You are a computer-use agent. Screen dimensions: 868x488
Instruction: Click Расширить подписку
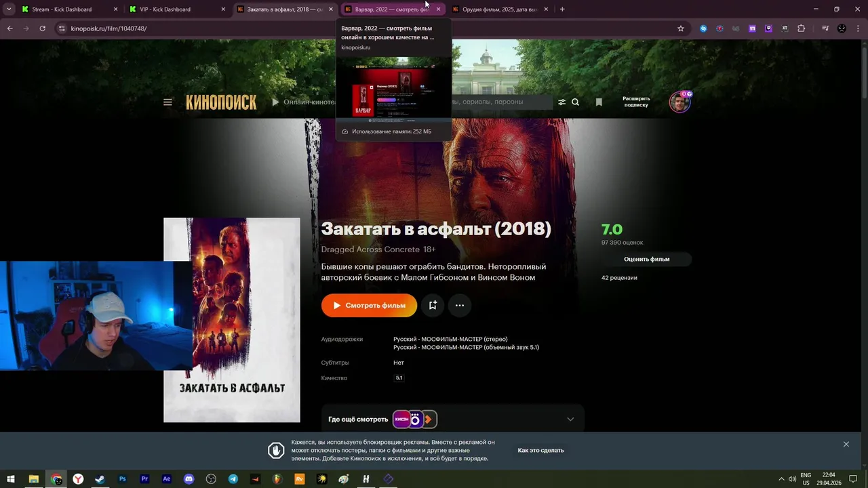[636, 102]
